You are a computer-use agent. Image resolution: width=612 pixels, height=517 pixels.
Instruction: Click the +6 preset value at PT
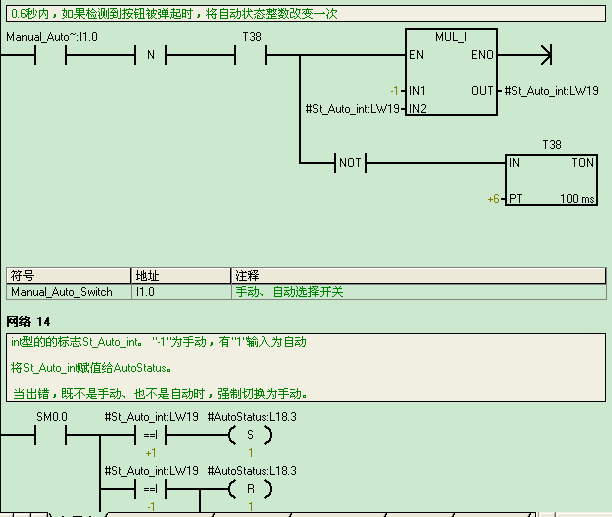[x=493, y=199]
